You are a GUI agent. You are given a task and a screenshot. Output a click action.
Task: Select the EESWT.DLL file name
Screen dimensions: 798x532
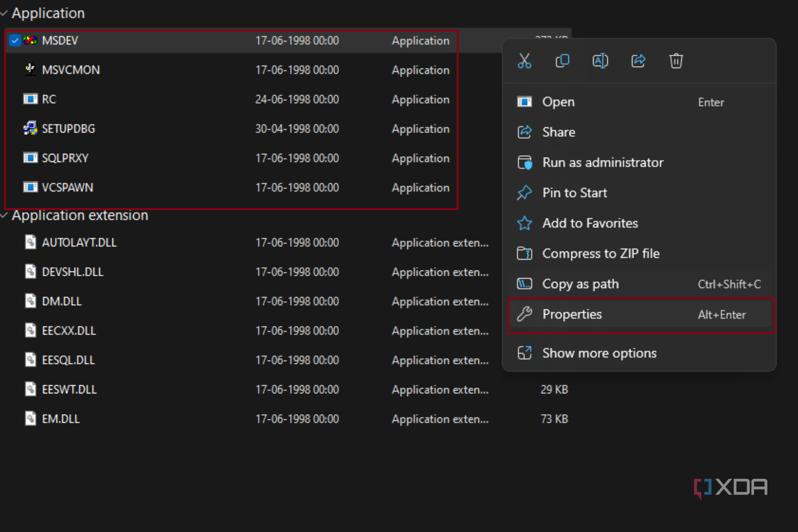click(x=69, y=389)
